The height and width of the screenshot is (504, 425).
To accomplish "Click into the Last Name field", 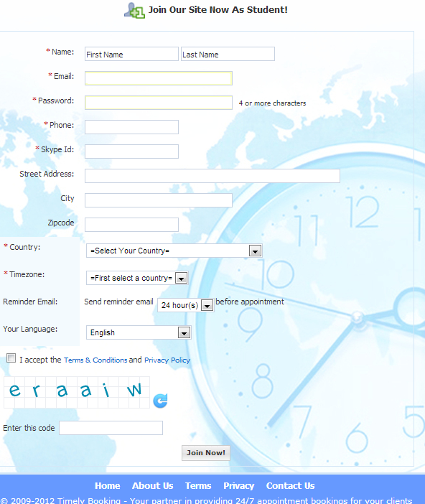I will (228, 54).
